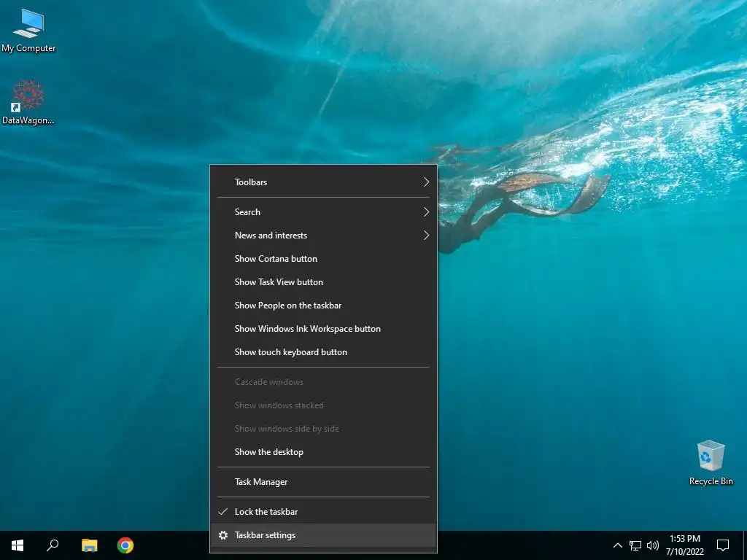Launch Google Chrome from the taskbar
The height and width of the screenshot is (560, 747).
[125, 545]
